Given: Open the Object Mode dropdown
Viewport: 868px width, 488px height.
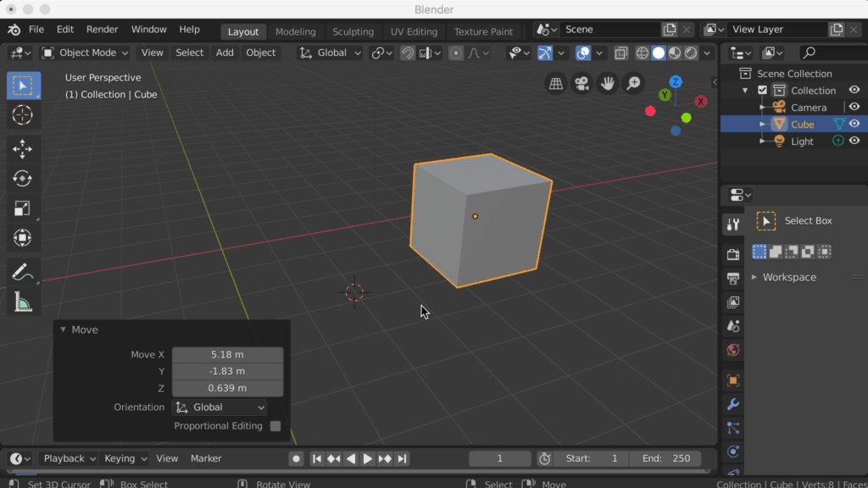Looking at the screenshot, I should [x=86, y=53].
